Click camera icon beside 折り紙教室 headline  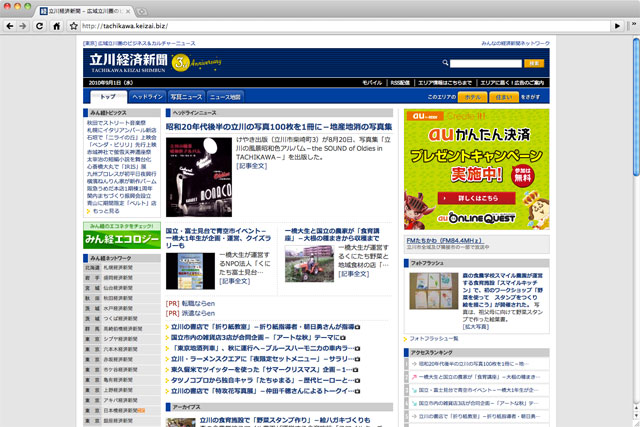point(357,327)
